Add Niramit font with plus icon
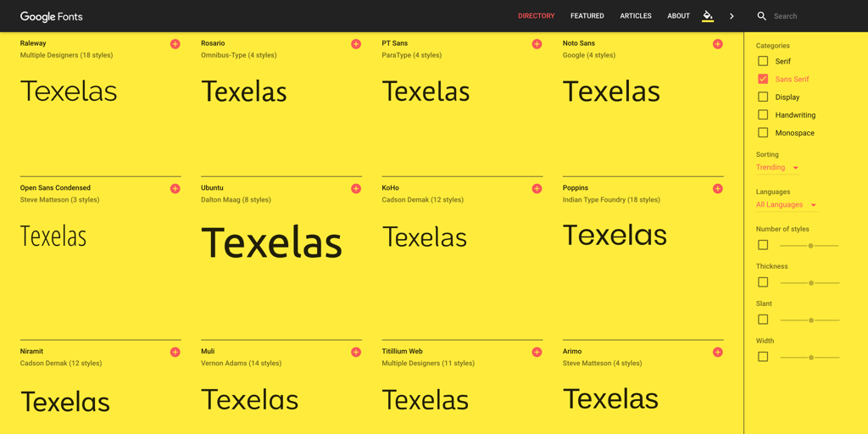This screenshot has height=434, width=868. tap(175, 352)
